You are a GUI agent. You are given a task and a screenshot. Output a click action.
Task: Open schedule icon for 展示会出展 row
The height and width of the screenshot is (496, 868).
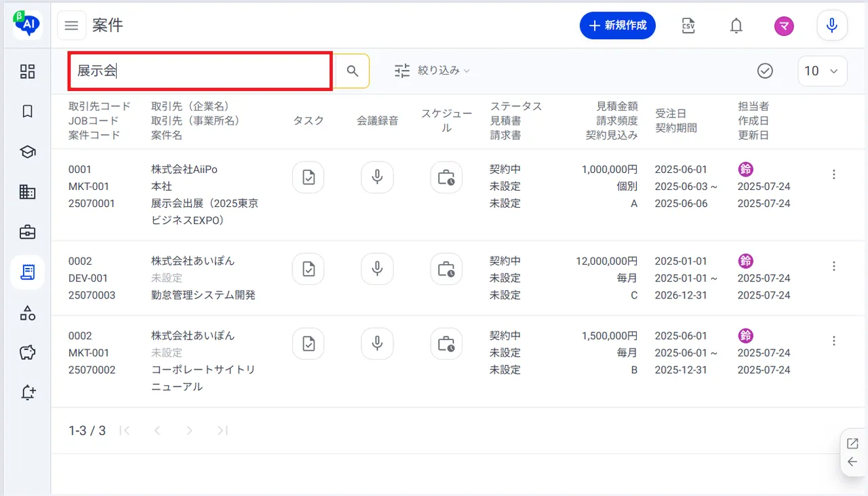[446, 178]
